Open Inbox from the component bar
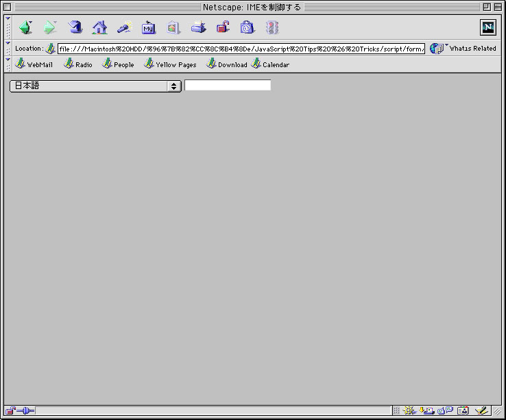This screenshot has width=506, height=420. (x=426, y=410)
